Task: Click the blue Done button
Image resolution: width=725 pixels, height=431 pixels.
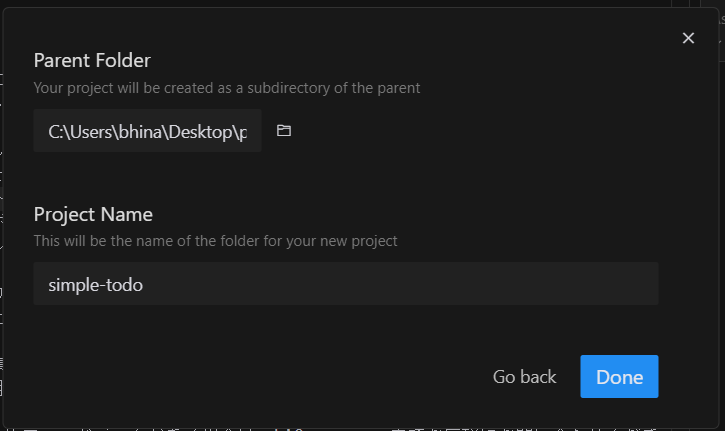Action: (x=619, y=377)
